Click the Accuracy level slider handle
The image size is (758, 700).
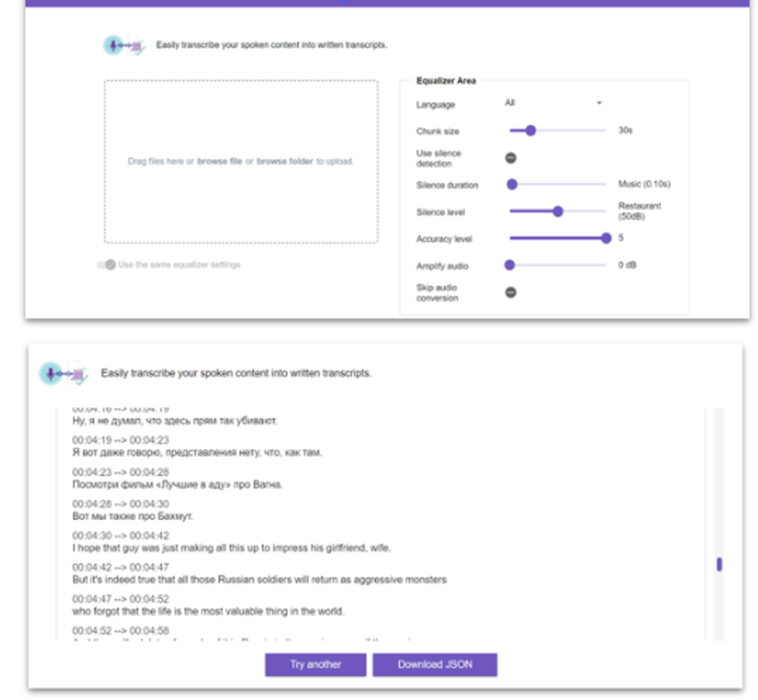click(x=606, y=238)
